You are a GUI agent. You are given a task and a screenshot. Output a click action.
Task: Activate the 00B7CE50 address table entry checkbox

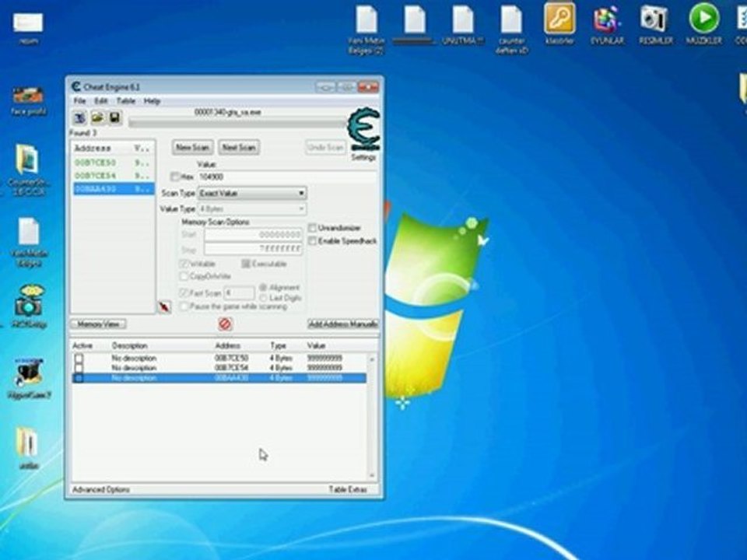pyautogui.click(x=79, y=358)
